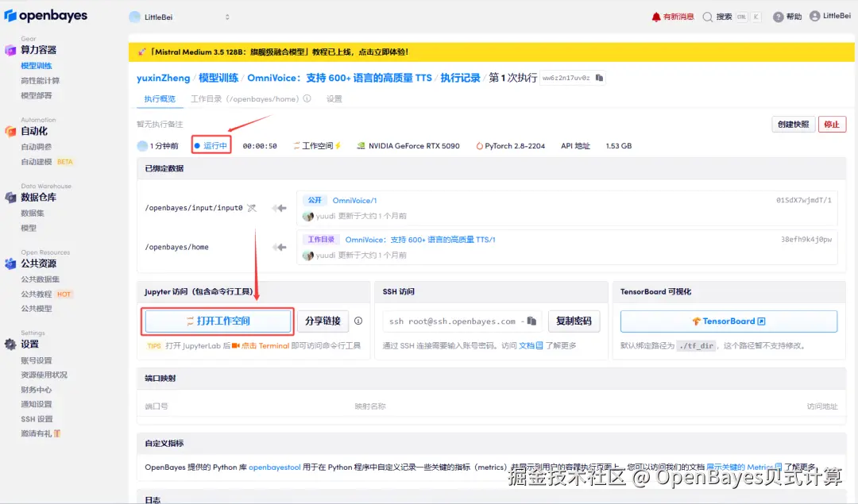Open 通知设置 in the sidebar

point(36,404)
